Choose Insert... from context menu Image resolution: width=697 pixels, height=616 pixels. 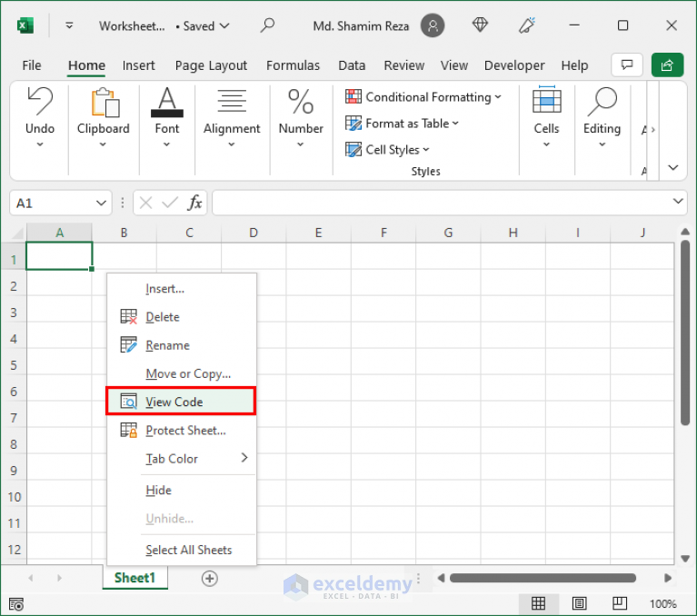tap(182, 289)
